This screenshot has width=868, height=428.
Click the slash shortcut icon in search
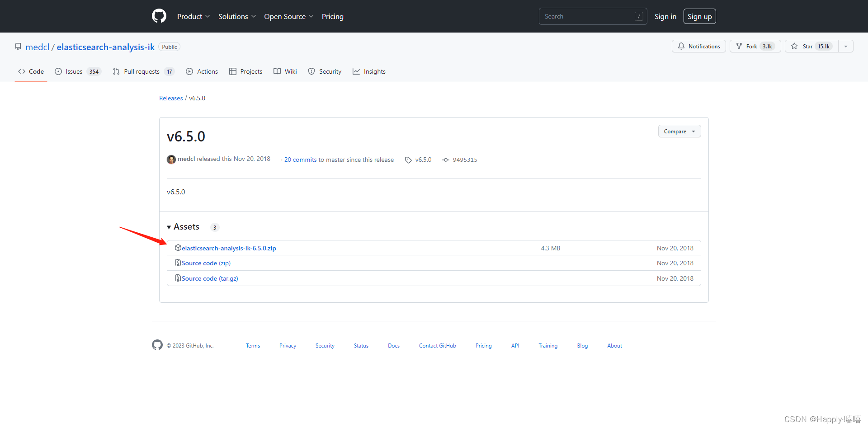pyautogui.click(x=639, y=16)
